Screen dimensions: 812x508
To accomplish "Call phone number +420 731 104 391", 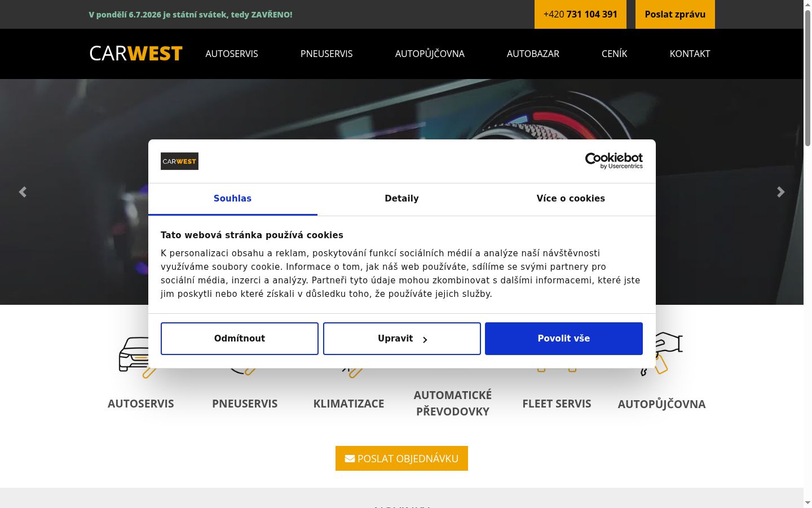I will pos(580,14).
